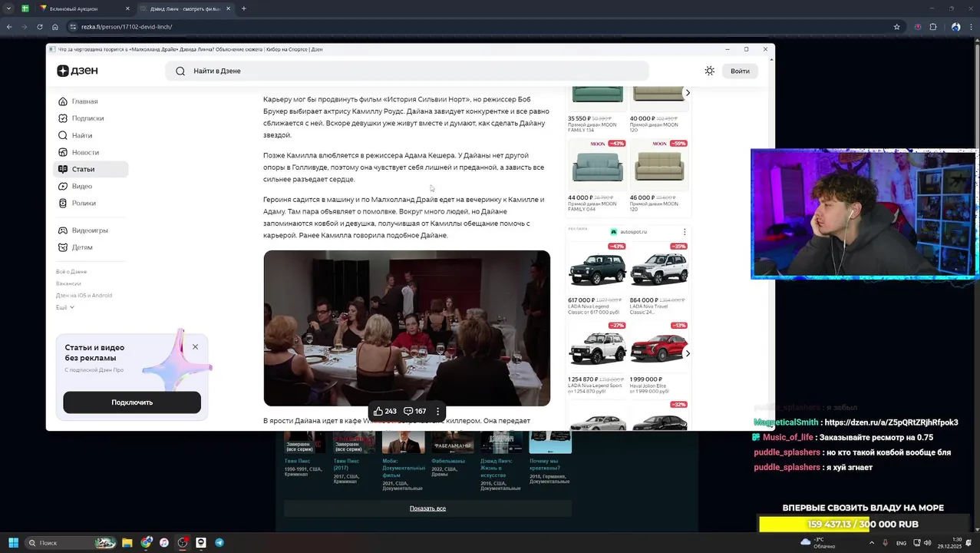The width and height of the screenshot is (980, 553).
Task: Click the rezka.fi address bar
Action: coord(483,27)
